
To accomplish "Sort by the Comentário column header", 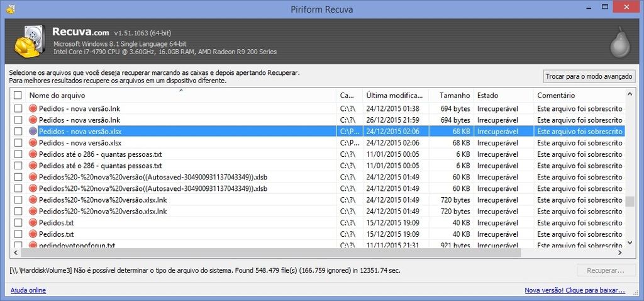I will pos(579,95).
